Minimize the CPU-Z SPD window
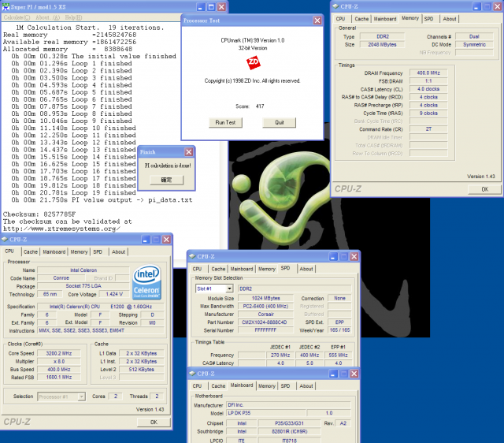Viewport: 504px width, 443px height. [333, 256]
